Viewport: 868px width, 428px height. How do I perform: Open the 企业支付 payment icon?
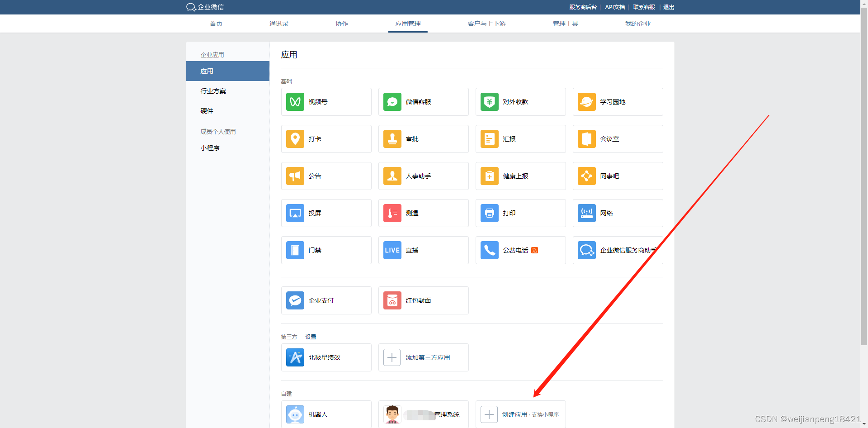[295, 300]
